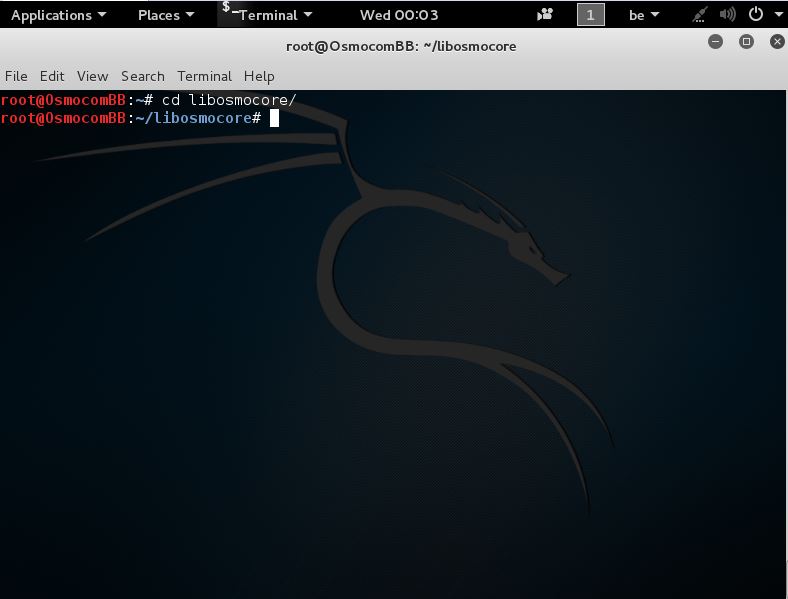Open the Applications menu in top bar
This screenshot has height=599, width=788.
coord(58,15)
